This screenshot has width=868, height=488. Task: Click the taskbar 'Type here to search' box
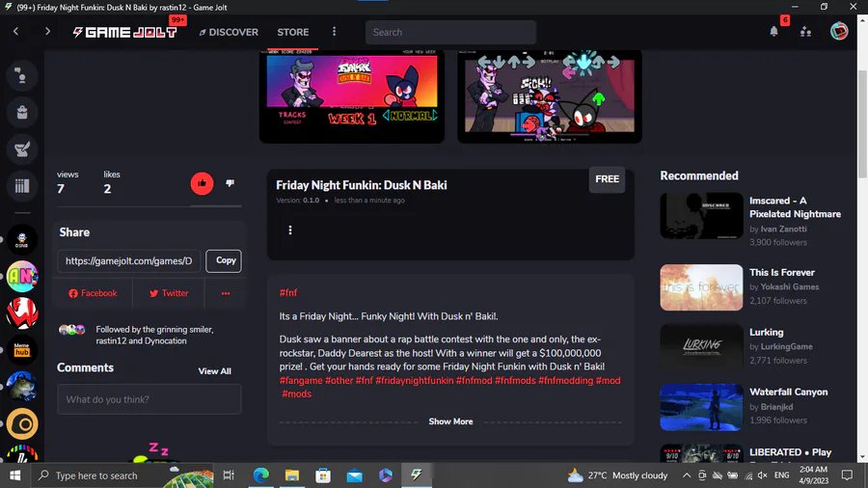[x=122, y=475]
